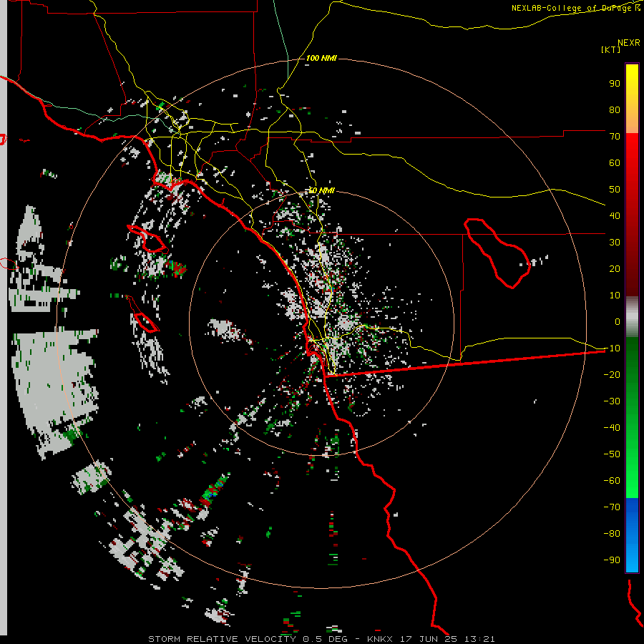The image size is (644, 644).
Task: Select the -30 value on the velocity scale
Action: (612, 401)
